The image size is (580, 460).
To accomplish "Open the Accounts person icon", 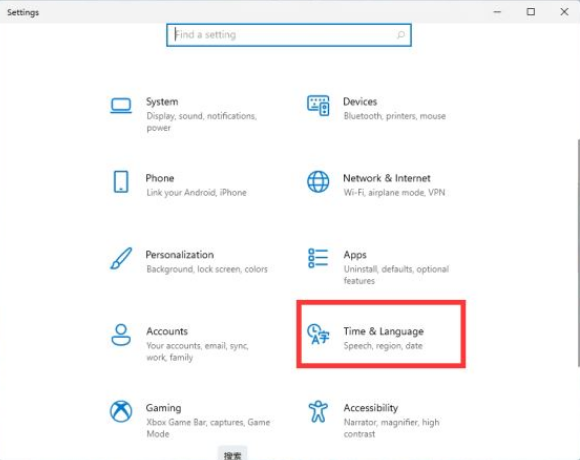I will [121, 335].
